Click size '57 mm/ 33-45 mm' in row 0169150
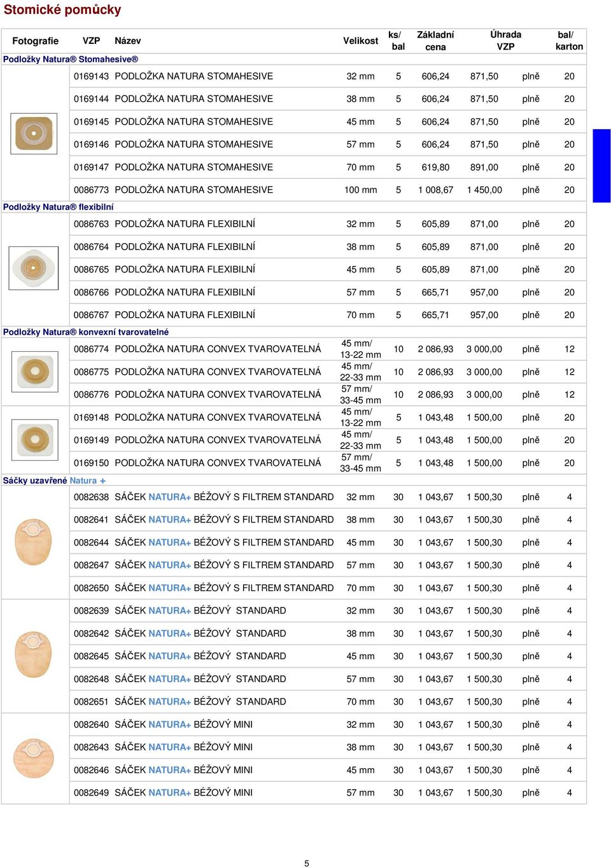This screenshot has height=868, width=611. click(x=360, y=463)
